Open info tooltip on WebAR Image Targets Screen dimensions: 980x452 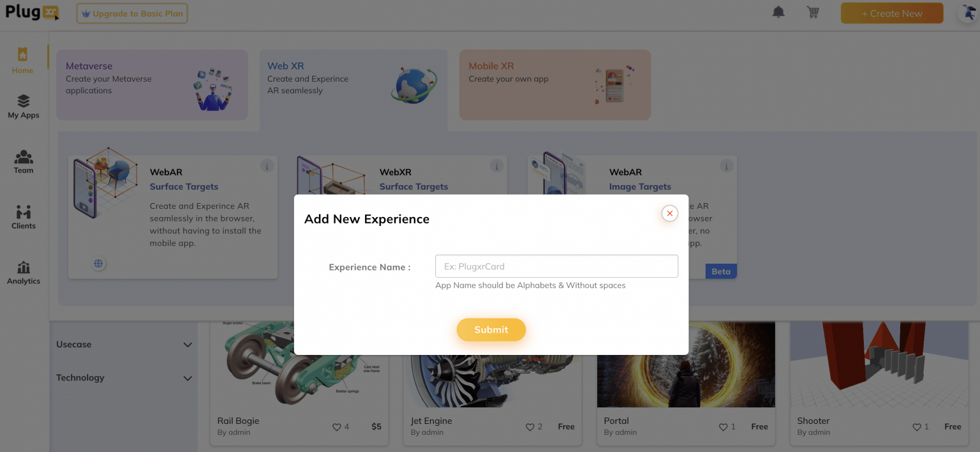[x=726, y=165]
